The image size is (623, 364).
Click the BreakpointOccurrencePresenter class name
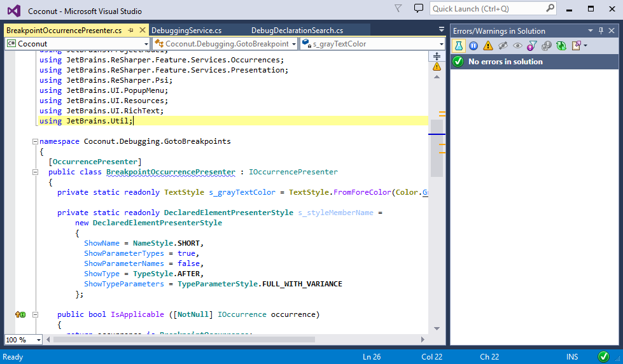pyautogui.click(x=171, y=172)
